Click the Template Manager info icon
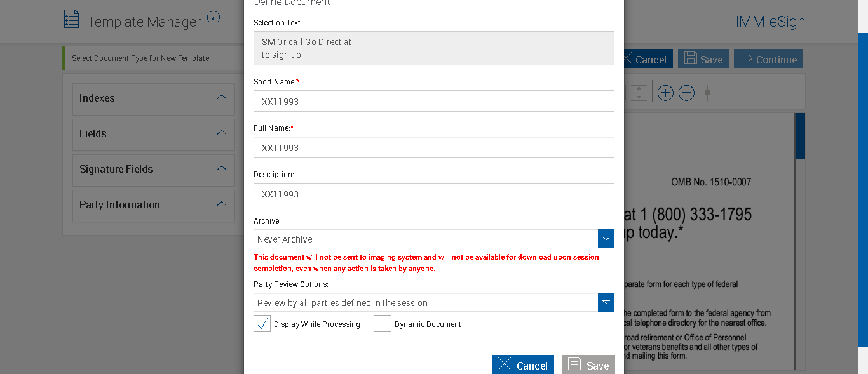The image size is (868, 374). [214, 18]
